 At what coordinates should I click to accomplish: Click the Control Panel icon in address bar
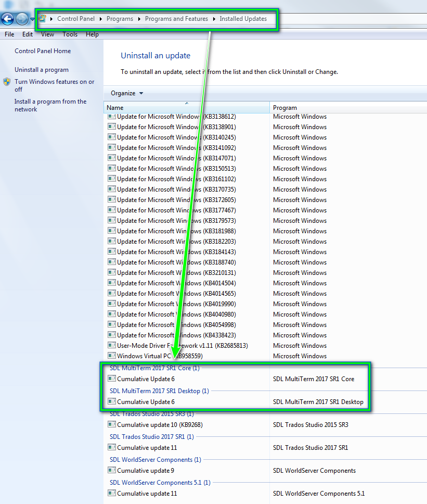pos(43,19)
